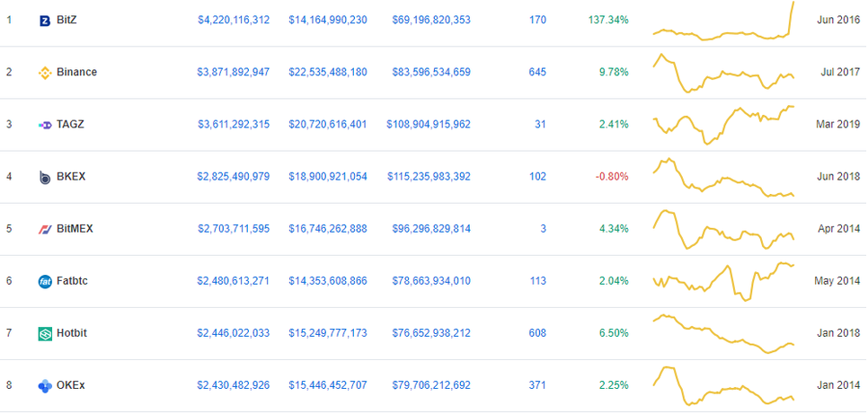Click BKEX -0.80% change value
The width and height of the screenshot is (868, 414).
coord(612,177)
